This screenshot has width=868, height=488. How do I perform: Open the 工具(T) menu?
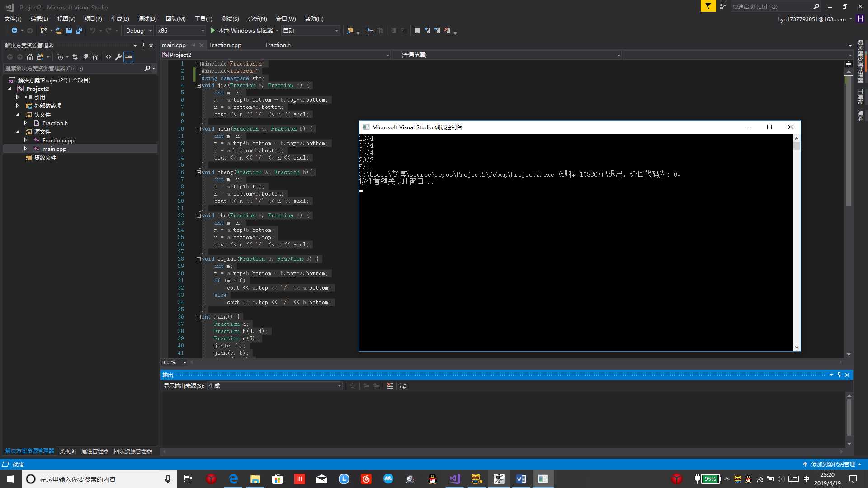coord(203,19)
